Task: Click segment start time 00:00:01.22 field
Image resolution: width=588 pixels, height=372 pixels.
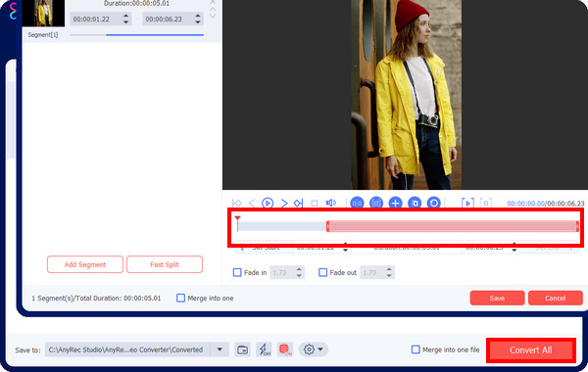Action: point(96,19)
